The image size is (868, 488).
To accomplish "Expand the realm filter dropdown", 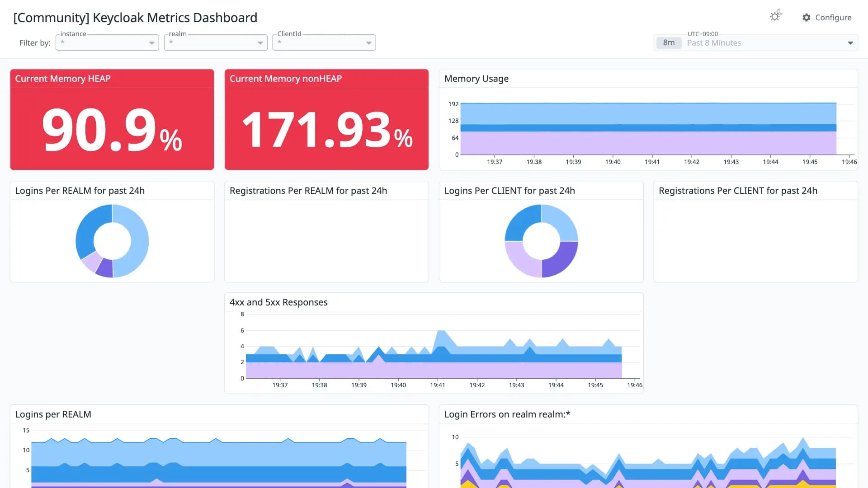I will click(x=216, y=42).
